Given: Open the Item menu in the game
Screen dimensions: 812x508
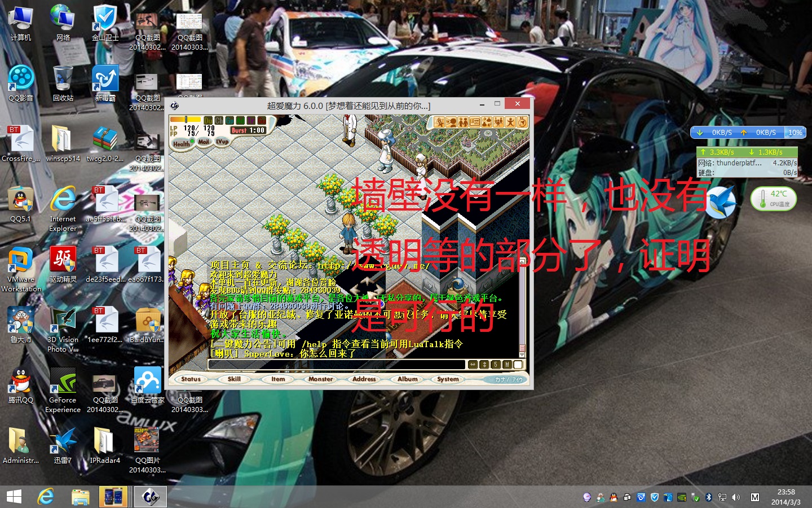Looking at the screenshot, I should tap(278, 379).
